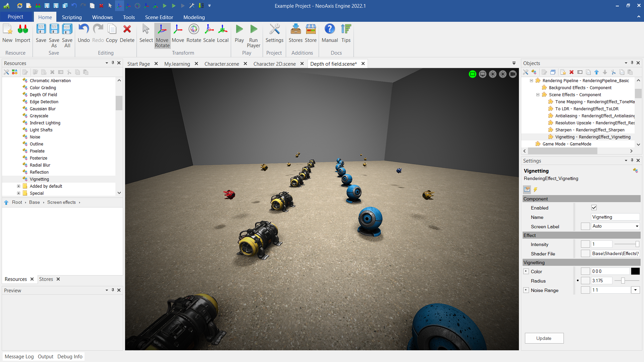Click the Radius slider
This screenshot has width=644, height=362.
tap(627, 281)
